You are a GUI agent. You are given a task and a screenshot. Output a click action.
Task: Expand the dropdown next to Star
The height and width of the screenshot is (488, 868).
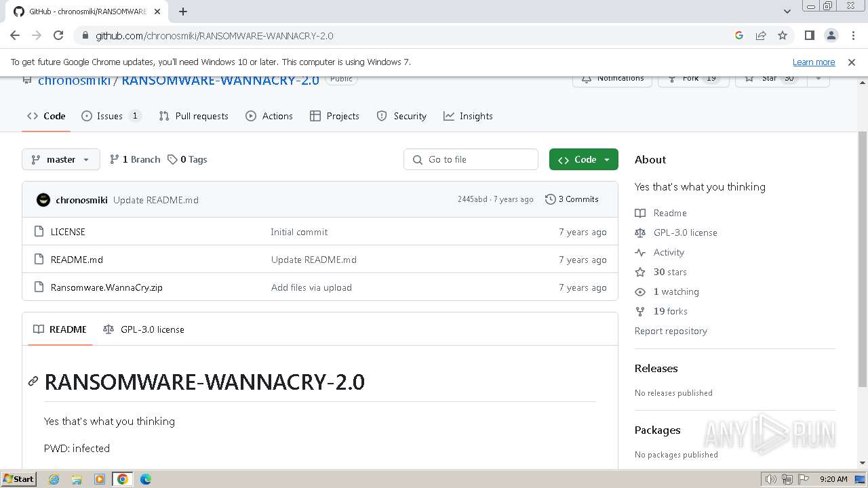(818, 80)
